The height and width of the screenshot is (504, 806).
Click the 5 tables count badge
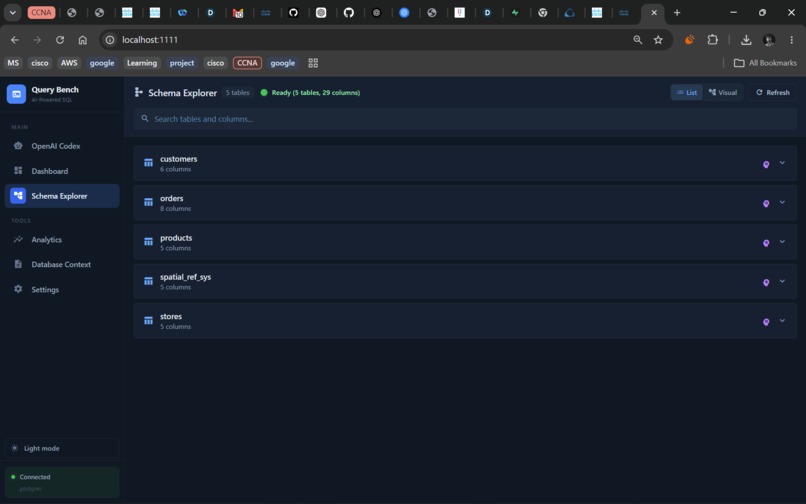coord(237,93)
